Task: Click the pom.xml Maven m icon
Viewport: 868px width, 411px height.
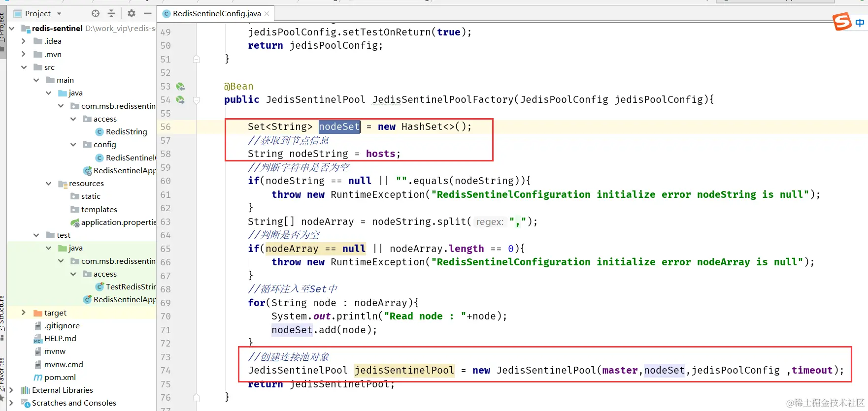Action: click(x=38, y=378)
